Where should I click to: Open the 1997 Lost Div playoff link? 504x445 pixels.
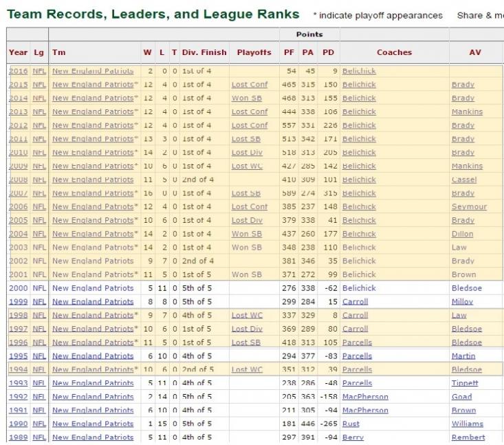point(247,329)
